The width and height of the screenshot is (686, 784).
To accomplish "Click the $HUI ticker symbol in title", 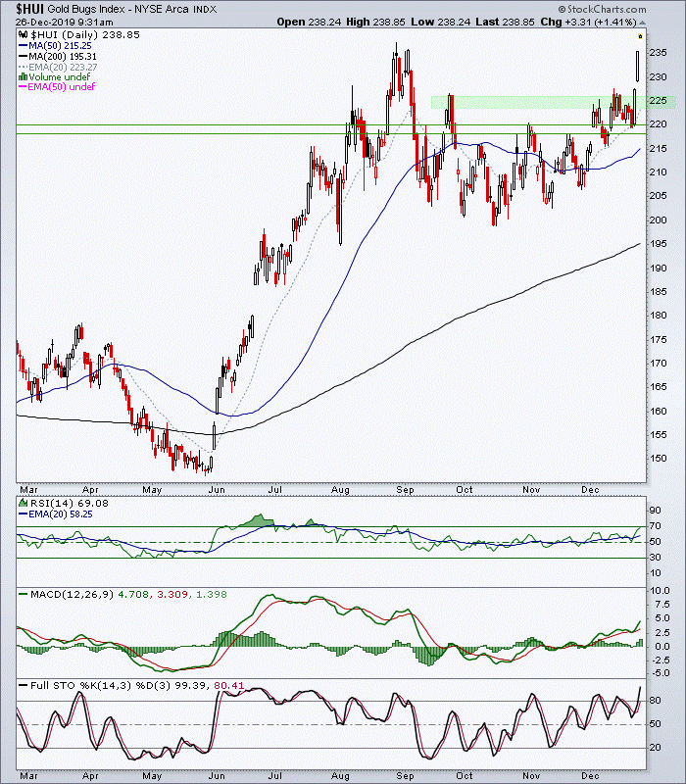I will point(30,10).
